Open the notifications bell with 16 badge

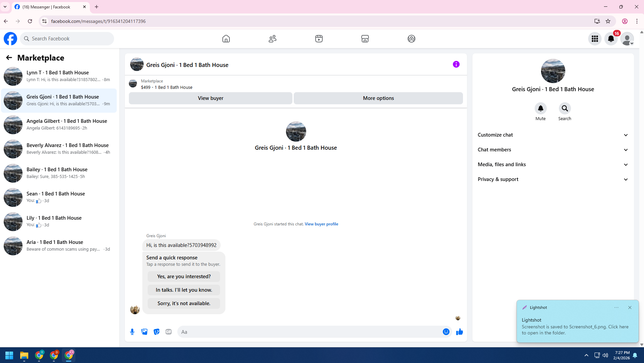611,39
